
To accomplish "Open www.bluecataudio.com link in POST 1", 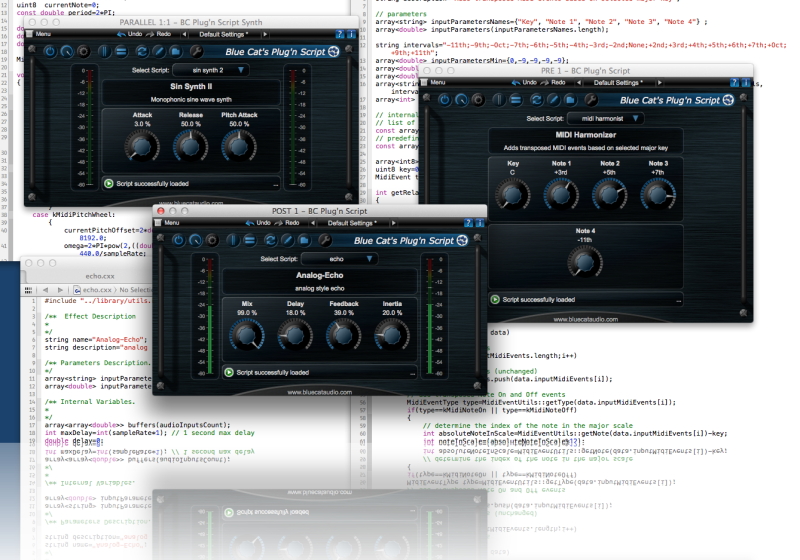I will click(x=319, y=392).
